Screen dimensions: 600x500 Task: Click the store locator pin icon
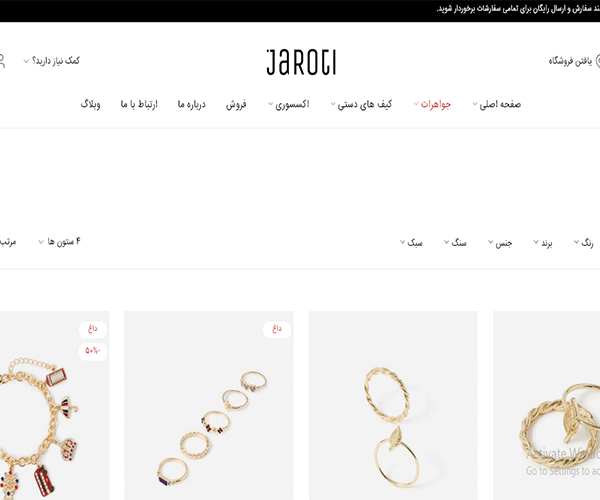pyautogui.click(x=598, y=61)
